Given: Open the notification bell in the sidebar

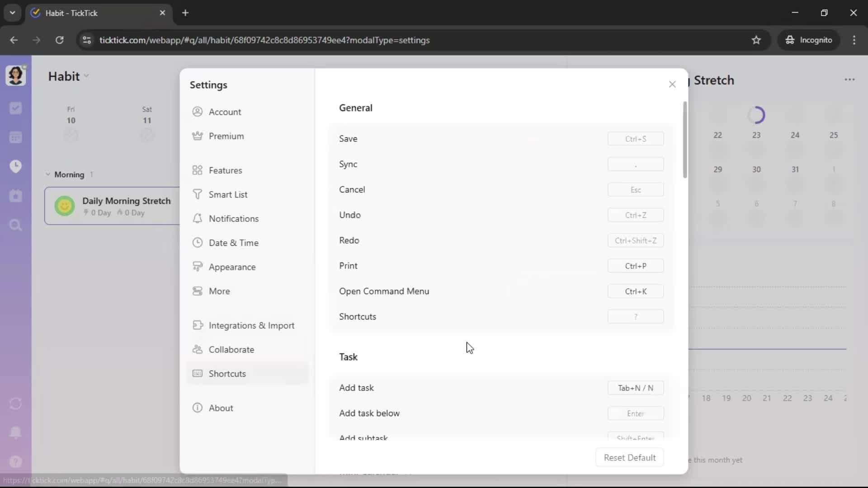Looking at the screenshot, I should 15,432.
